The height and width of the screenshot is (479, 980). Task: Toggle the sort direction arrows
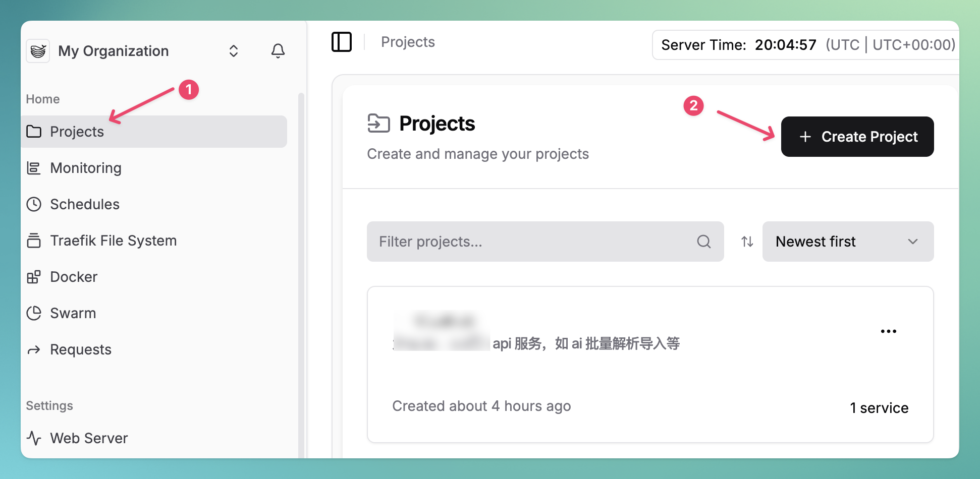747,242
